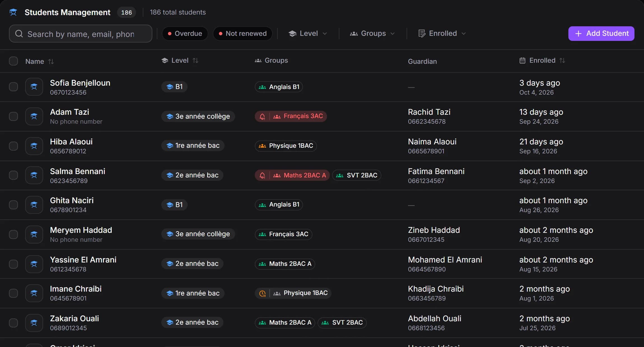Click Maths 2BAC A tag for Yassine El Amrani
This screenshot has width=644, height=347.
click(285, 264)
